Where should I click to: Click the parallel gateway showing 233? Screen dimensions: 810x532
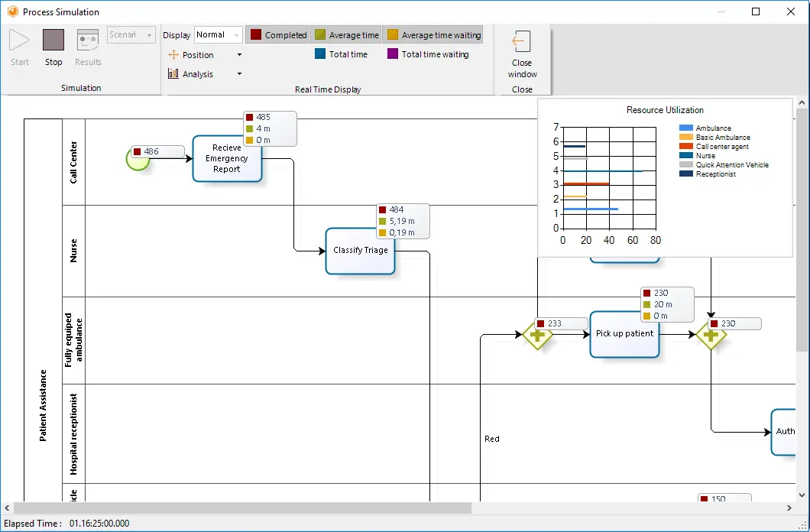click(x=537, y=335)
